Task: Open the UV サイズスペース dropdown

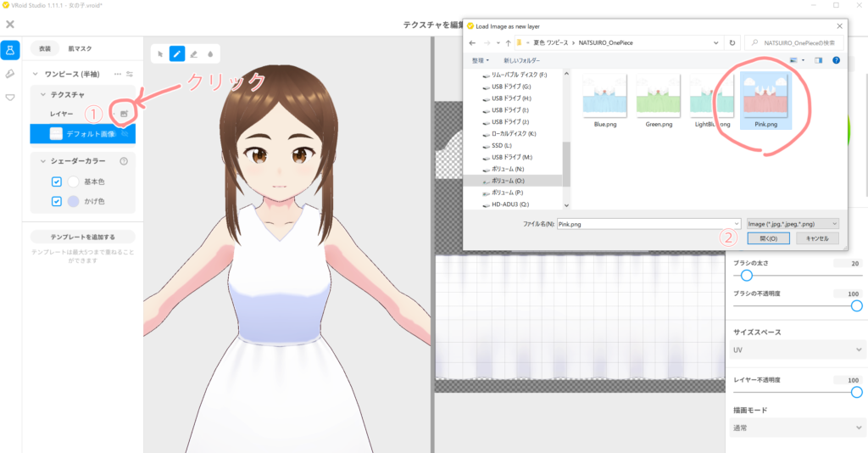Action: 796,349
